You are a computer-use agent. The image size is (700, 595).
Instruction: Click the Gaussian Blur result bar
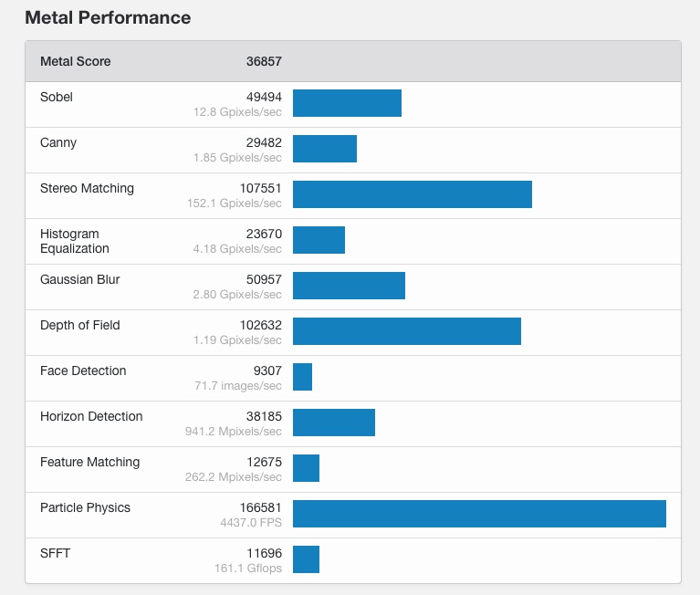coord(349,286)
